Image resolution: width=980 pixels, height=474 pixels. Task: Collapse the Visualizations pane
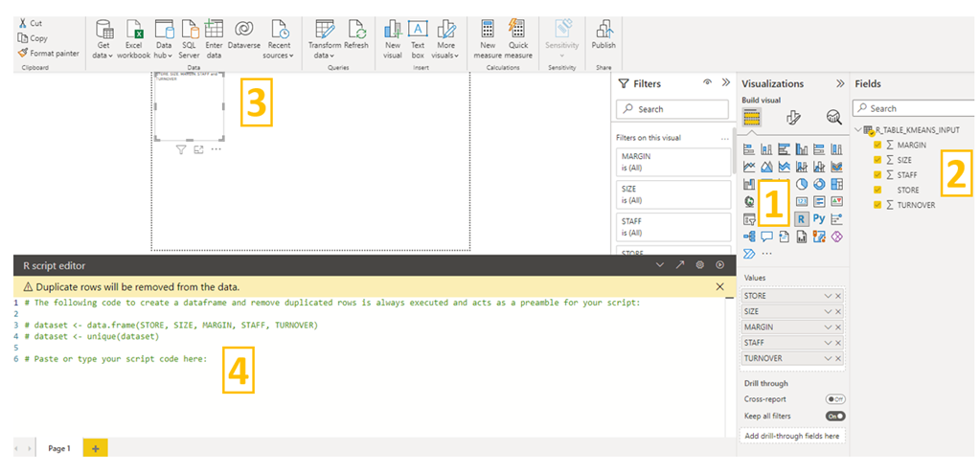click(x=840, y=83)
